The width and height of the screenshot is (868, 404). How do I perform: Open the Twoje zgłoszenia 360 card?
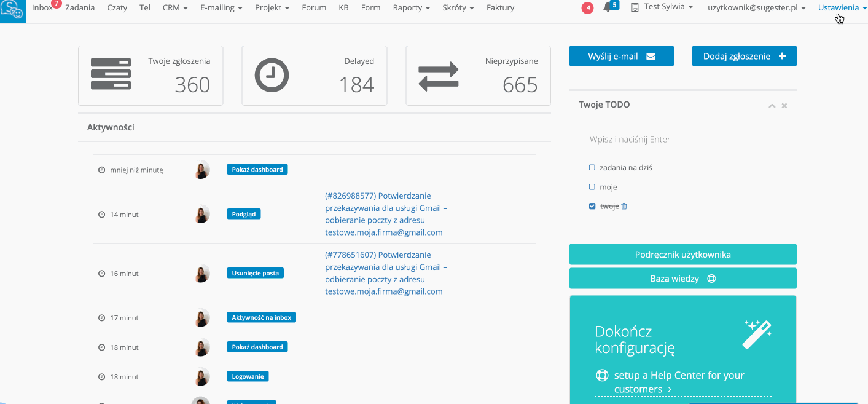click(151, 76)
